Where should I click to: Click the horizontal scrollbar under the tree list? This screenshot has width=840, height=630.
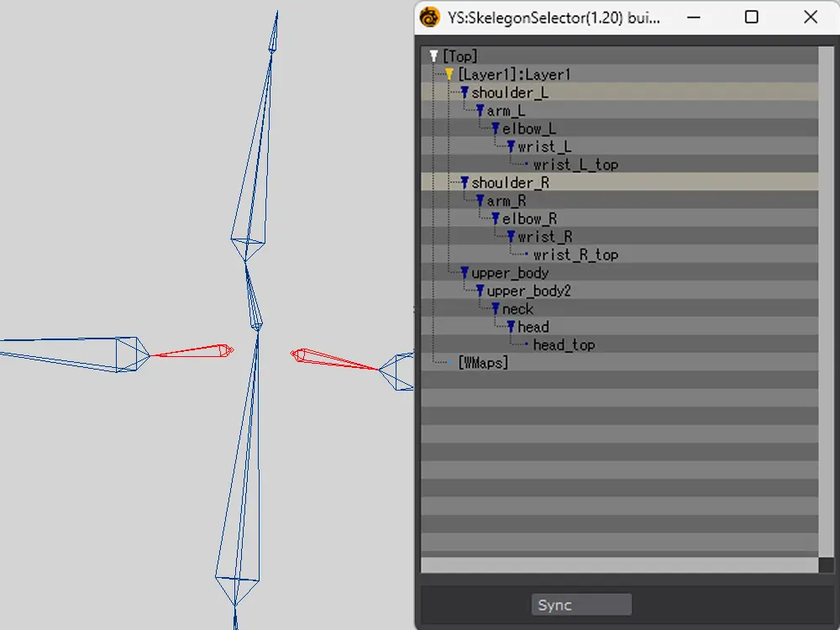pos(620,565)
